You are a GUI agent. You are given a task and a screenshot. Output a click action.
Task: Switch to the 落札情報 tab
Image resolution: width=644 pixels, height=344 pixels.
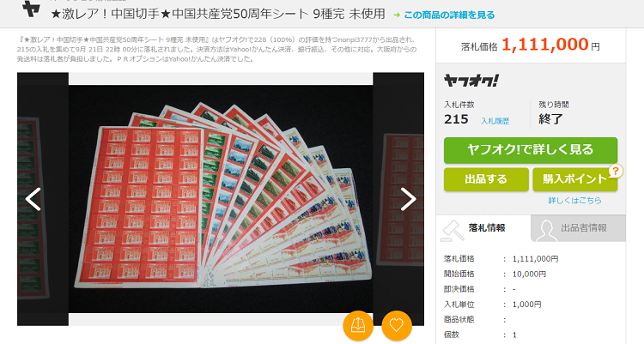pyautogui.click(x=483, y=228)
